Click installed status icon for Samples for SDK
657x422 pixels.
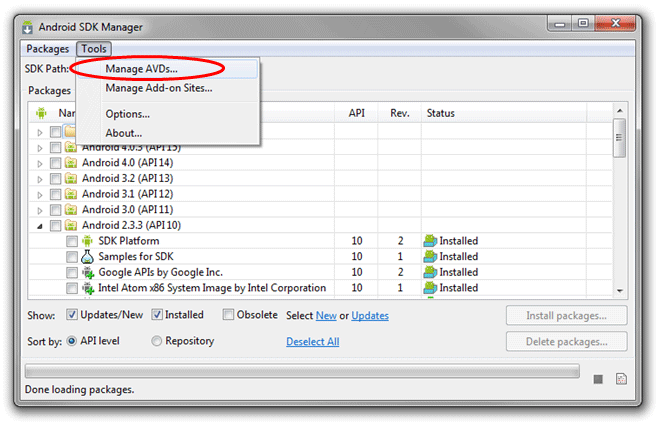[430, 256]
